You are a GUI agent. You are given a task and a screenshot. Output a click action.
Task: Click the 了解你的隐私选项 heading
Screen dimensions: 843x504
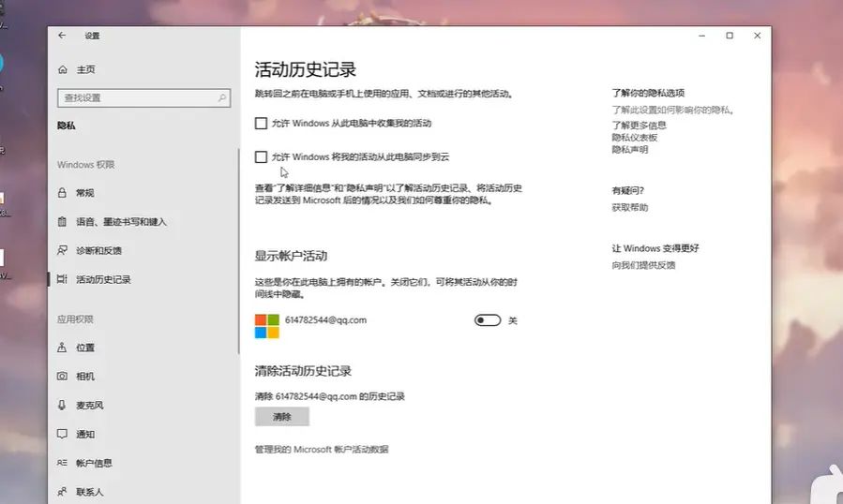tap(648, 93)
